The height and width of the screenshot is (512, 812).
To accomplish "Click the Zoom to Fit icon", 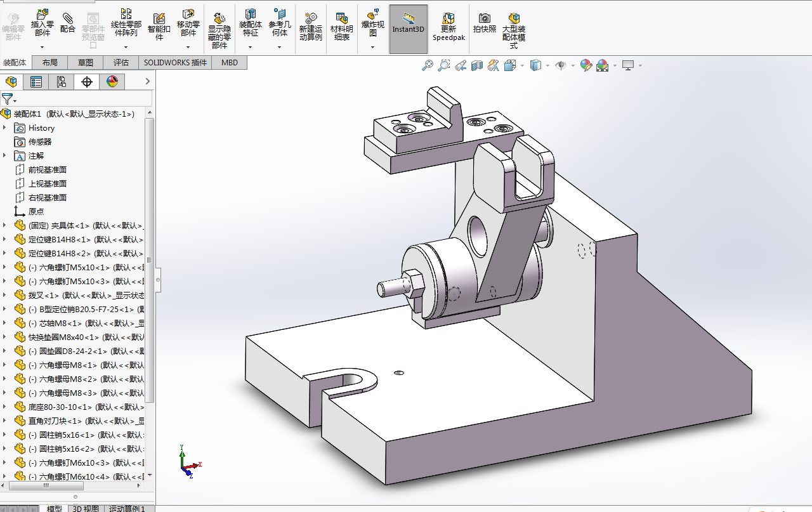I will (428, 65).
